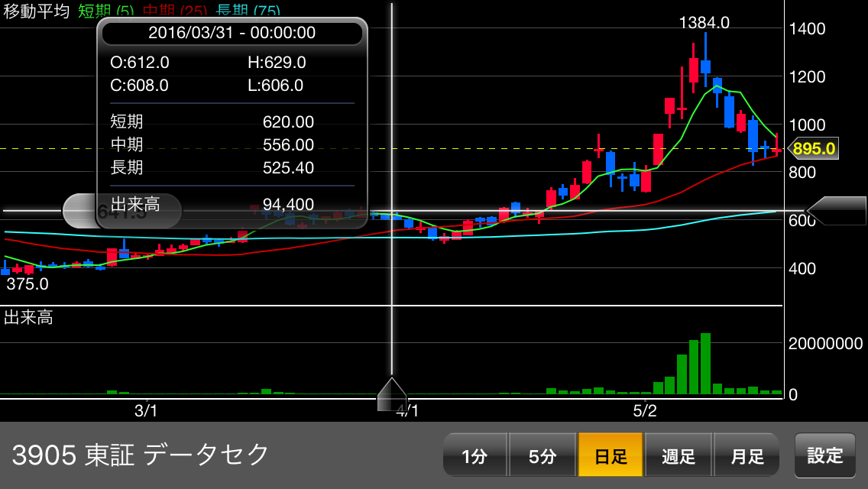Screen dimensions: 868x489
Task: Open the 設定 settings button
Action: point(825,455)
